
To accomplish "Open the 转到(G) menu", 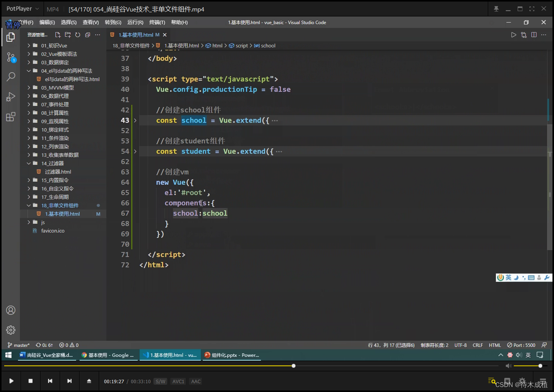I will point(113,23).
